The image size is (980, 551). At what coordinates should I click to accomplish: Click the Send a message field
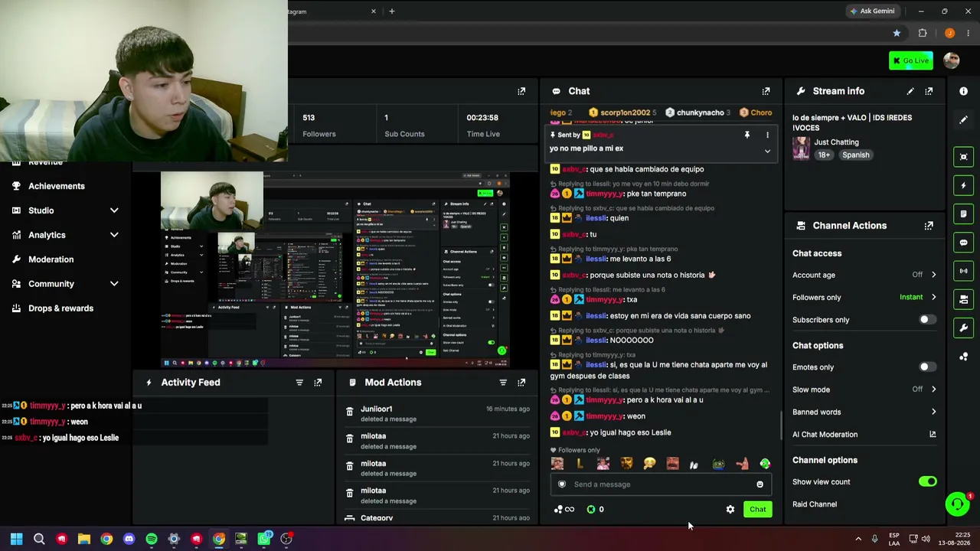(661, 484)
